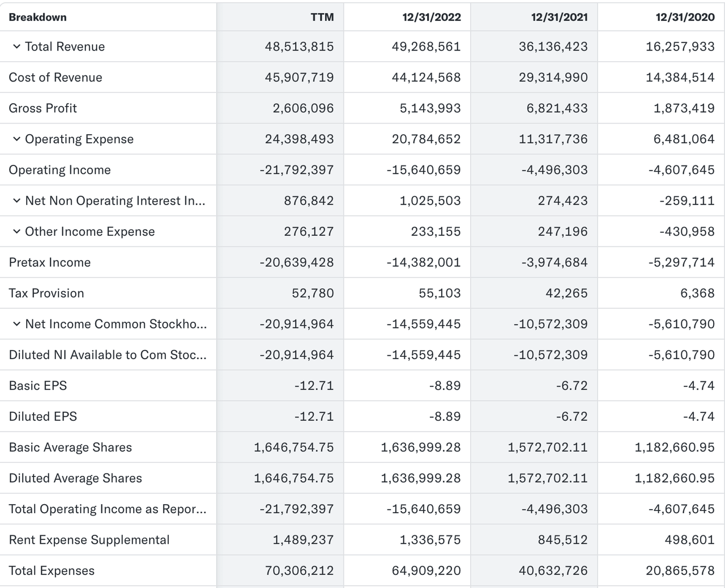Select Pretax Income value -20,639,428
The height and width of the screenshot is (588, 725).
click(296, 262)
